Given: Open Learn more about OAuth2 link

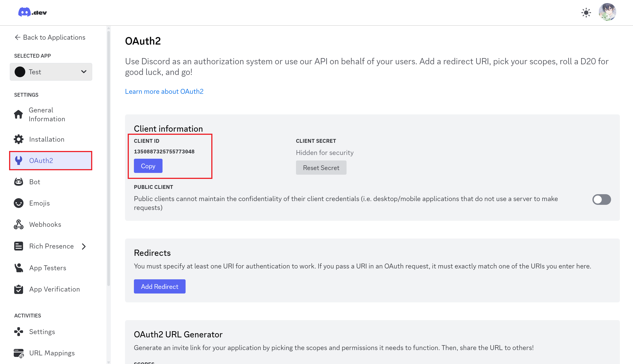Looking at the screenshot, I should tap(164, 92).
